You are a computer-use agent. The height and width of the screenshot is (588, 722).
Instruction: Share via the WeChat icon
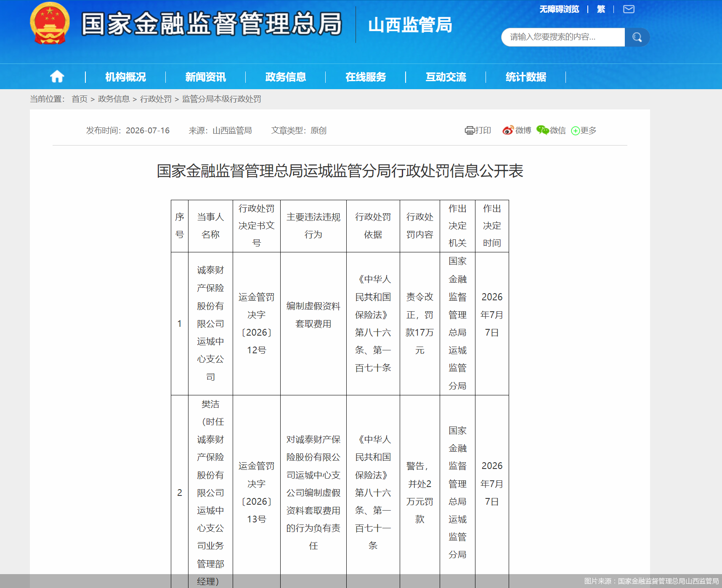pos(543,130)
